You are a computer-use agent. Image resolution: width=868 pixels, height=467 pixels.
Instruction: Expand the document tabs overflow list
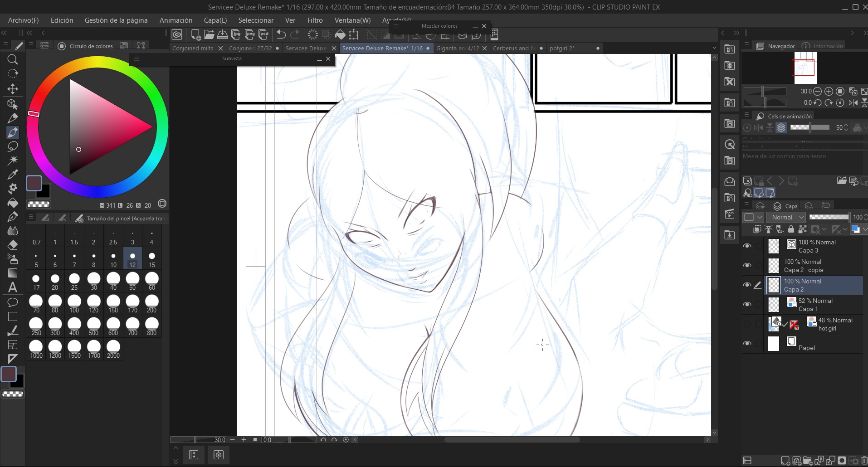tap(714, 48)
